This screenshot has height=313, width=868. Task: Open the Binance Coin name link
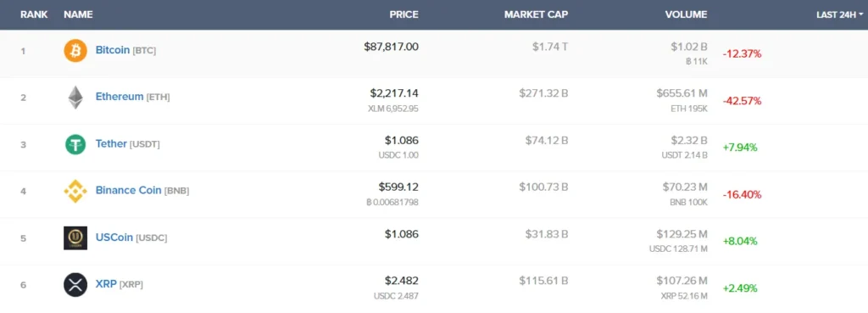tap(129, 190)
